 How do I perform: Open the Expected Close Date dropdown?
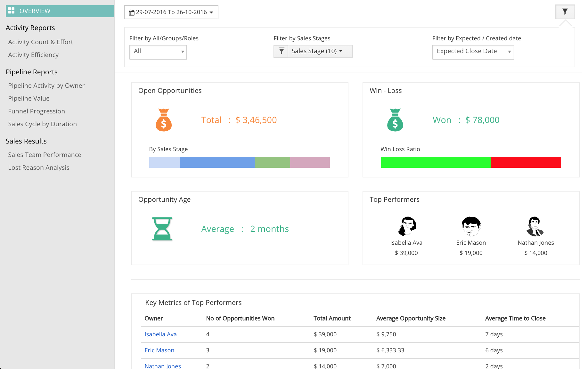tap(473, 52)
